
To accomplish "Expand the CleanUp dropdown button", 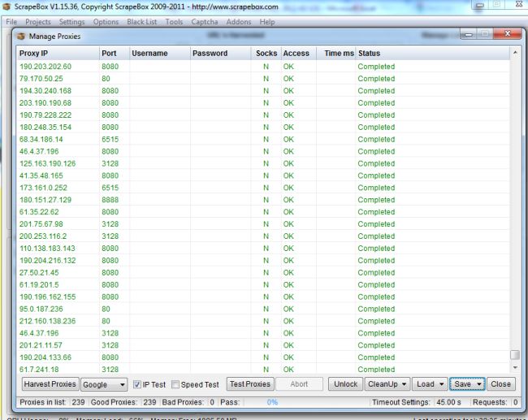I will pyautogui.click(x=386, y=384).
